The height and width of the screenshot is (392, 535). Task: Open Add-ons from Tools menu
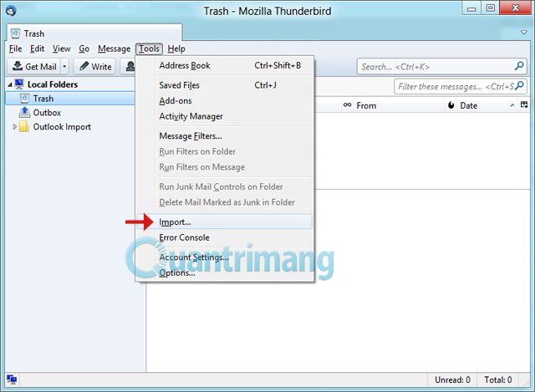click(225, 101)
